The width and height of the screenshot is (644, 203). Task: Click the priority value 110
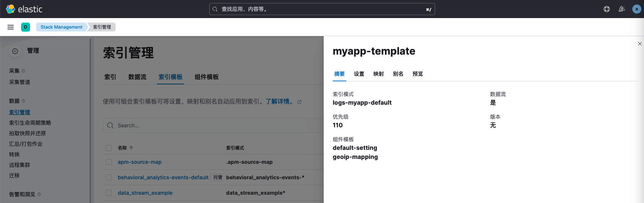[338, 125]
